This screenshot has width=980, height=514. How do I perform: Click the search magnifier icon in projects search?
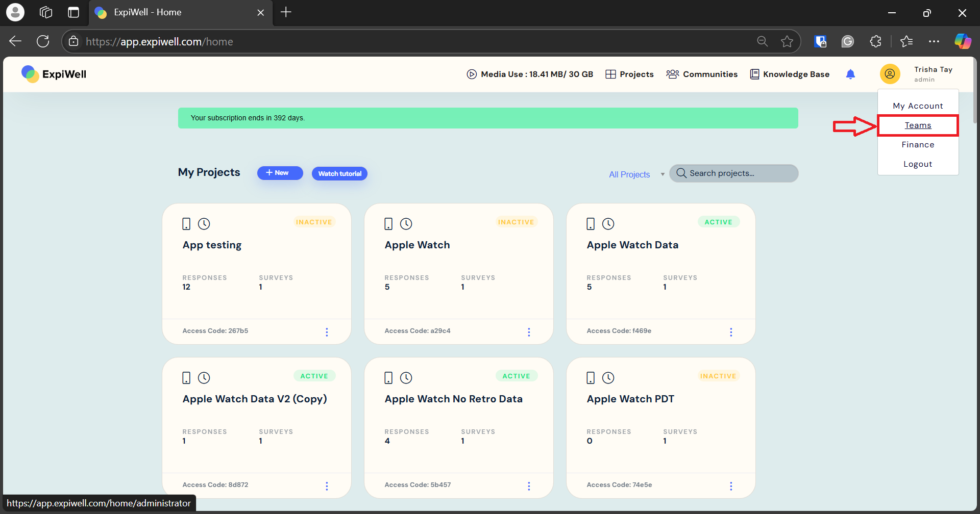(x=681, y=173)
